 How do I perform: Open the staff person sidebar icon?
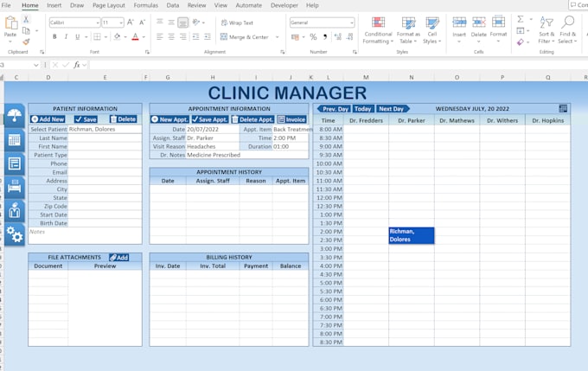[x=14, y=211]
